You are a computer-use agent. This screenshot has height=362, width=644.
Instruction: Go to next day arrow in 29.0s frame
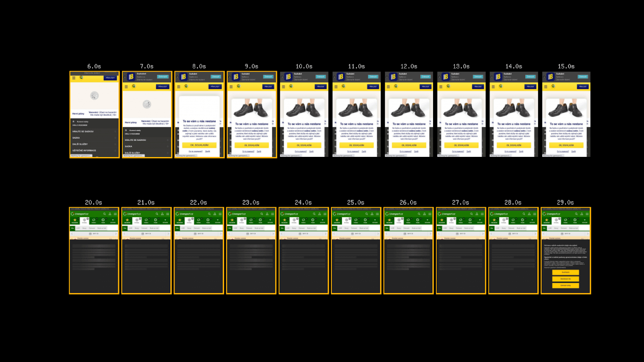tap(588, 233)
